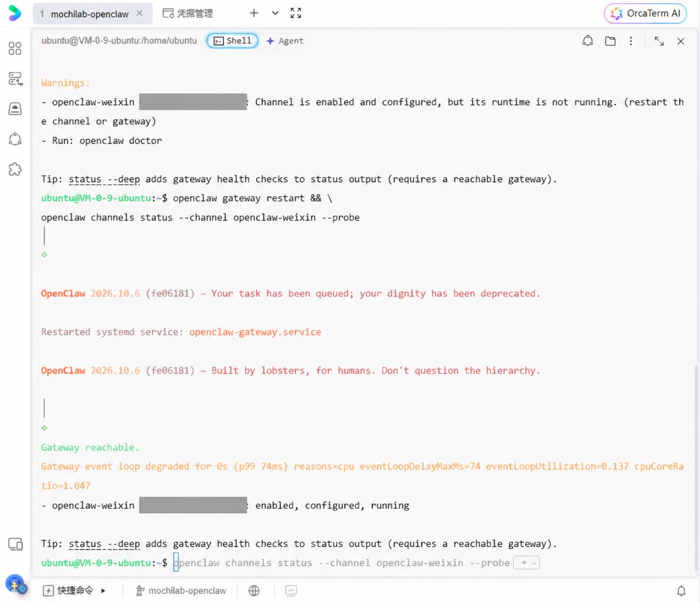Screen dimensions: 700x603
Task: Switch to the mochilab-openclaw tab
Action: 90,14
